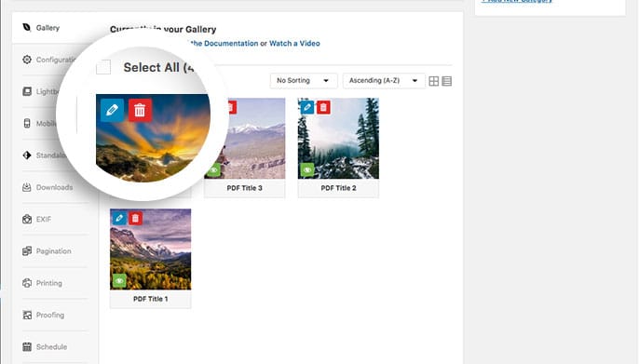Tick the Select All checkbox
The height and width of the screenshot is (364, 639).
click(103, 67)
